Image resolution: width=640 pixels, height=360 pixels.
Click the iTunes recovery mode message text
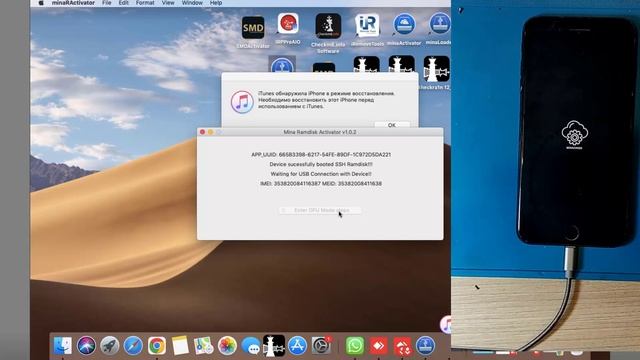tap(327, 100)
